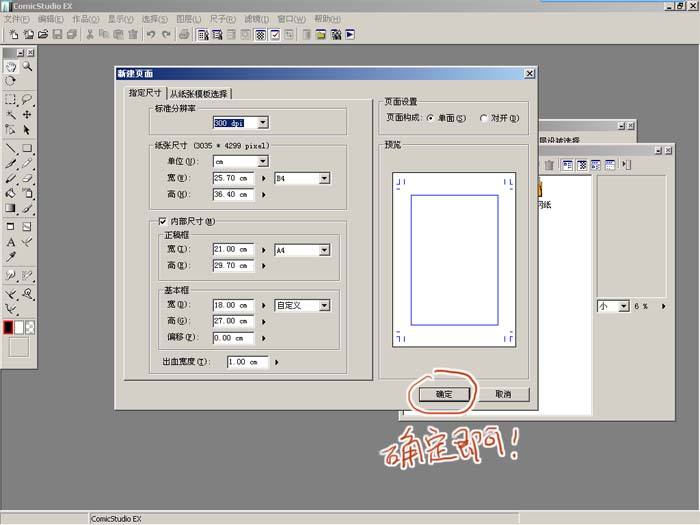This screenshot has width=700, height=525.
Task: Click the black foreground color swatch
Action: click(x=8, y=327)
